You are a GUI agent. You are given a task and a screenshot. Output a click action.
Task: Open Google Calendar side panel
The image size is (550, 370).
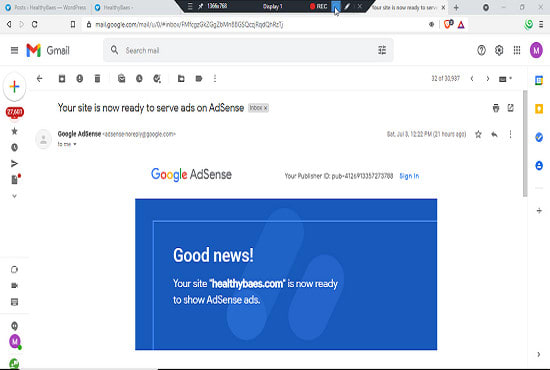539,81
